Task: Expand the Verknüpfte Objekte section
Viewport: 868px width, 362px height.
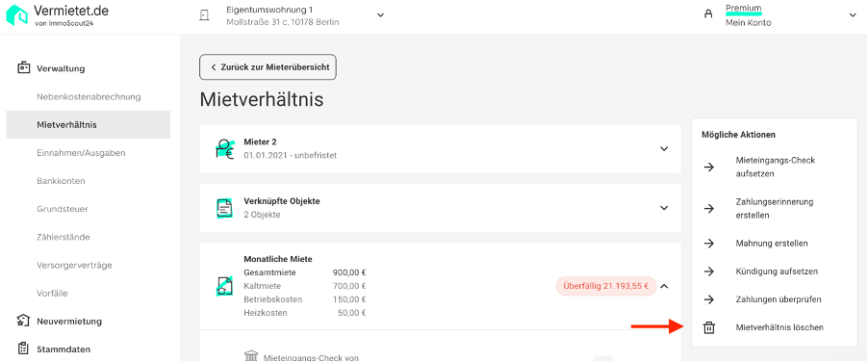Action: click(x=664, y=208)
